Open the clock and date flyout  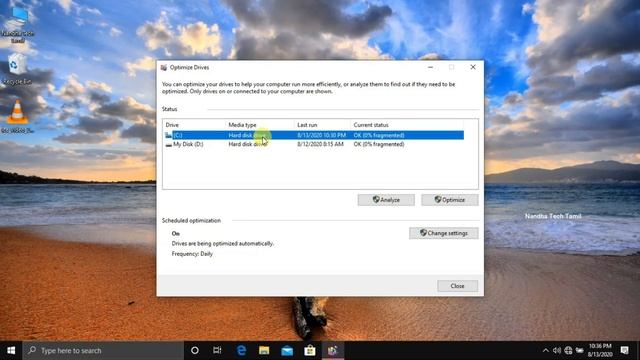click(600, 351)
